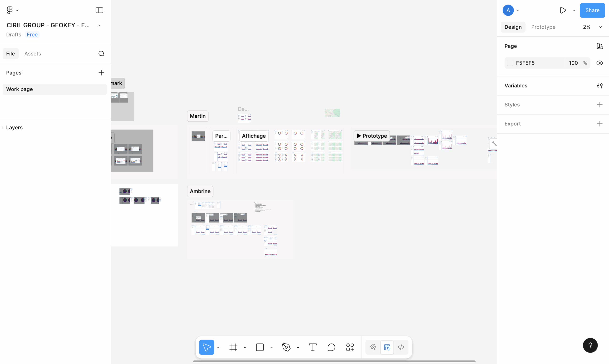Click the Share button
Screen dimensions: 609x364
pos(592,10)
